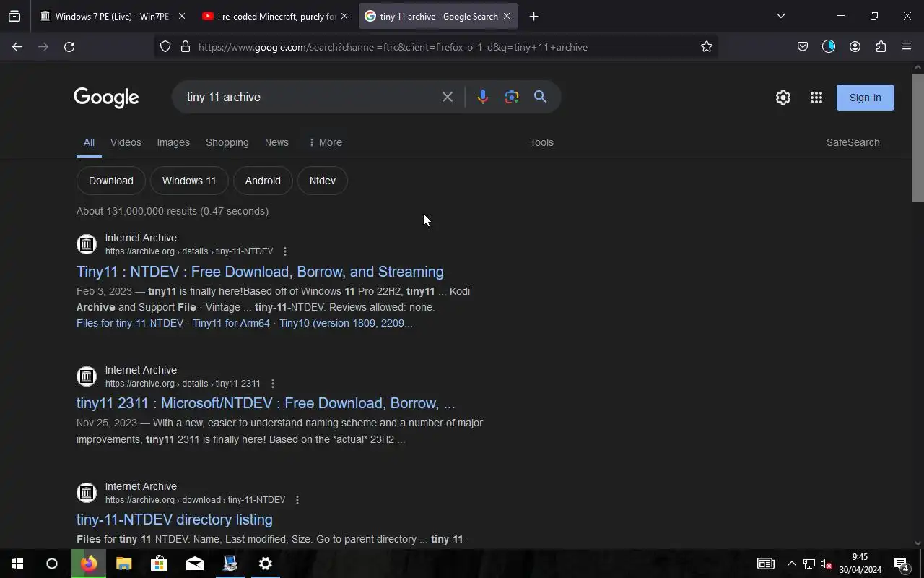Image resolution: width=924 pixels, height=578 pixels.
Task: Open the Windows Start menu
Action: tap(17, 564)
